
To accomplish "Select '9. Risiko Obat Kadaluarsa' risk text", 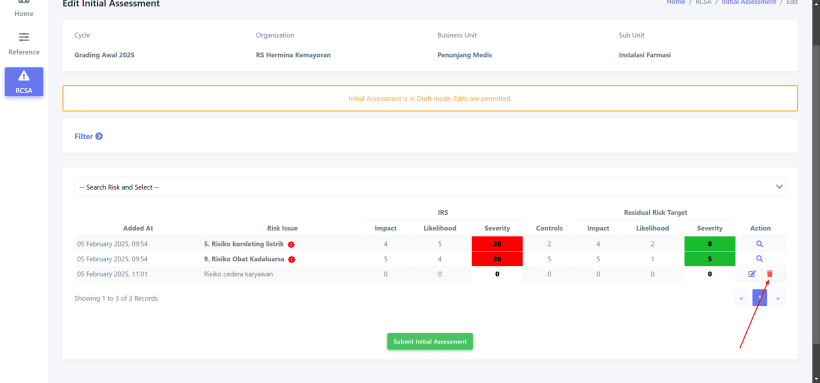I will 244,258.
